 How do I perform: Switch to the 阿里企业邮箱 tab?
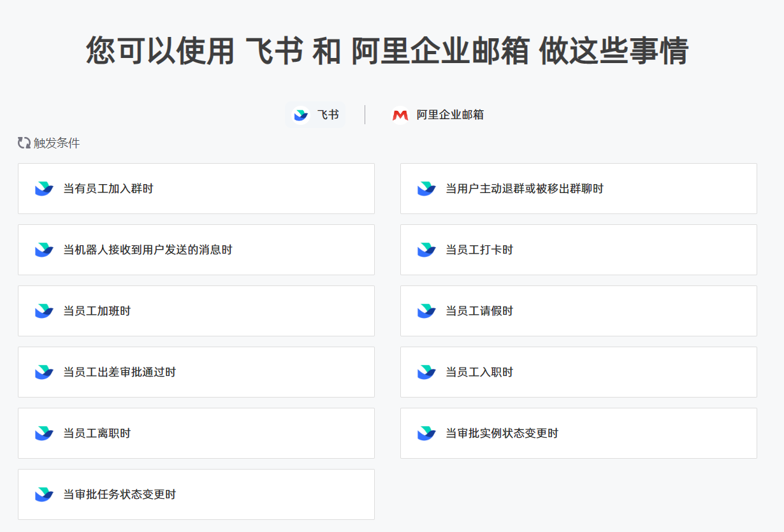pos(437,115)
